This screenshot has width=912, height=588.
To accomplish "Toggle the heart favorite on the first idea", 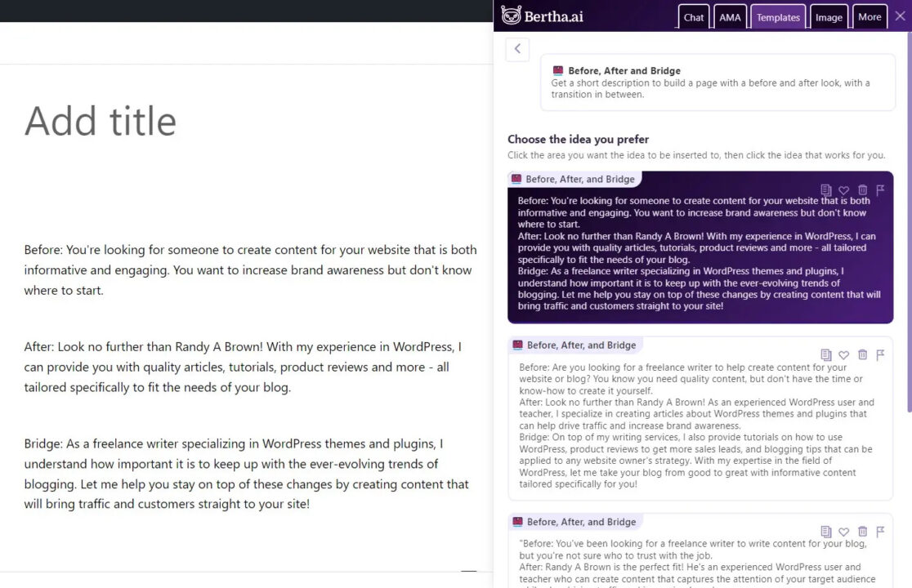I will point(844,190).
